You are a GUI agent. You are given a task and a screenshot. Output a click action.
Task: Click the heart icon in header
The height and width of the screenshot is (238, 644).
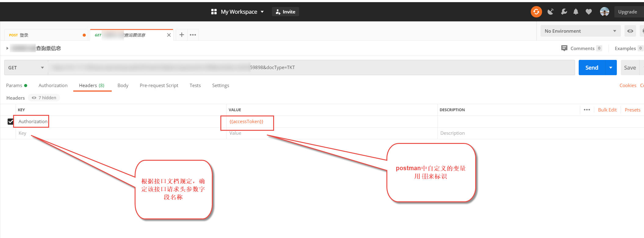click(588, 12)
